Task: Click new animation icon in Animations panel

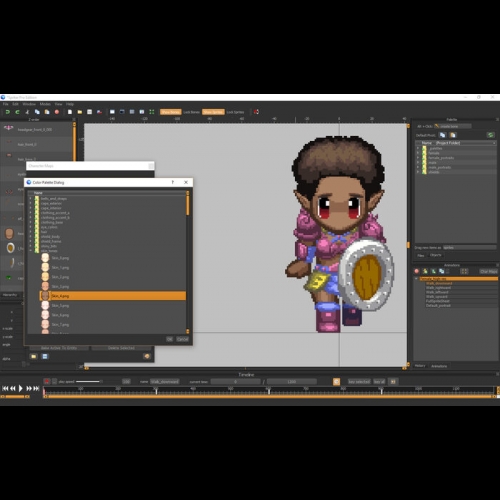Action: pos(433,271)
